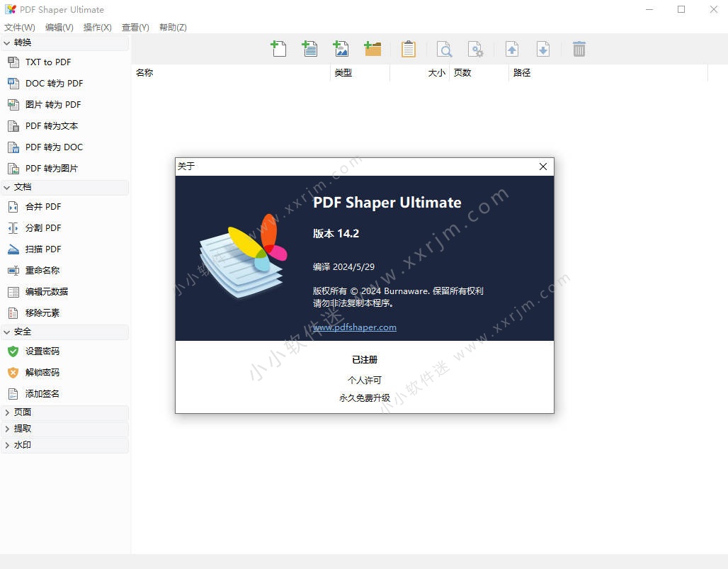Expand the 提取 section
The width and height of the screenshot is (728, 569).
click(x=64, y=428)
